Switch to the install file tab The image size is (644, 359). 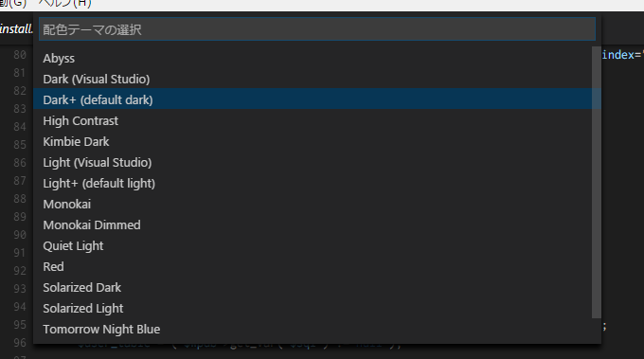point(16,29)
